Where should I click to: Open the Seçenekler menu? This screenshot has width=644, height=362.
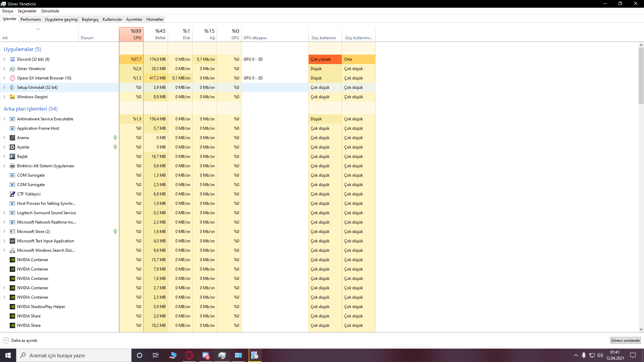27,11
